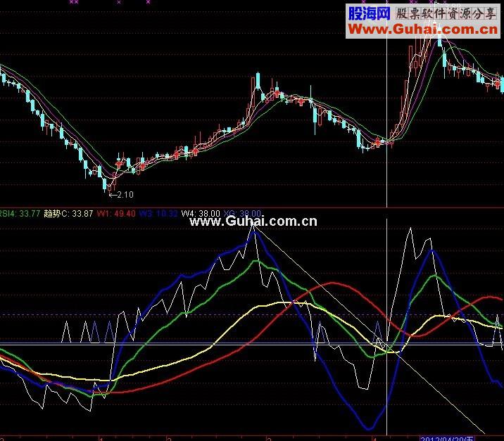Click the red W1: 49.40 indicator label
This screenshot has width=504, height=441.
point(116,214)
